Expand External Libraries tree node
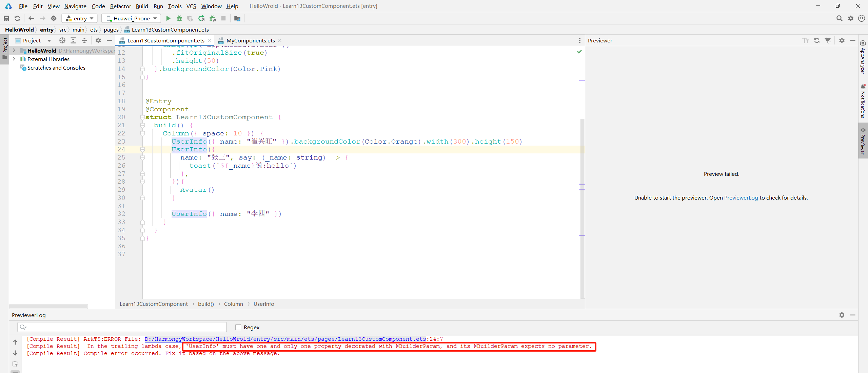The image size is (868, 373). [14, 59]
